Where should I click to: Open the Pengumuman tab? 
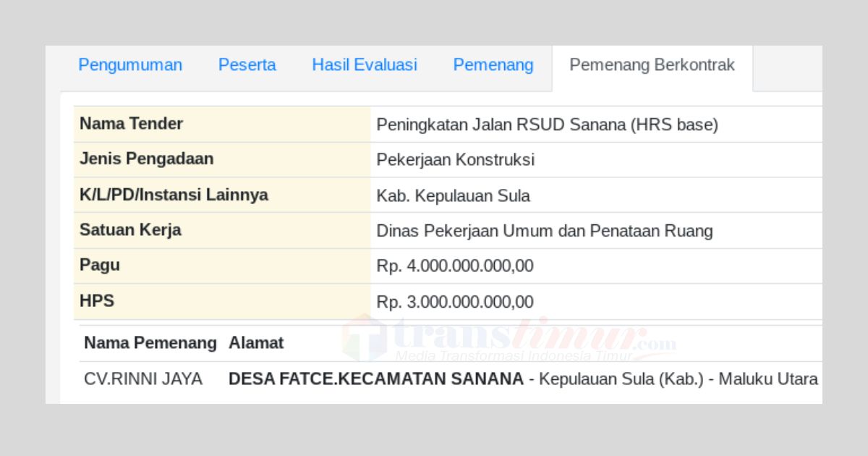click(x=130, y=65)
